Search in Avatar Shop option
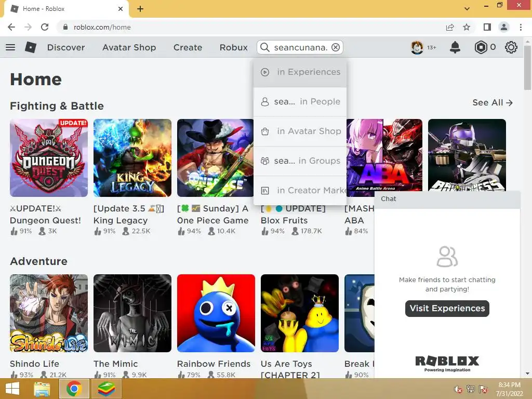 point(300,131)
